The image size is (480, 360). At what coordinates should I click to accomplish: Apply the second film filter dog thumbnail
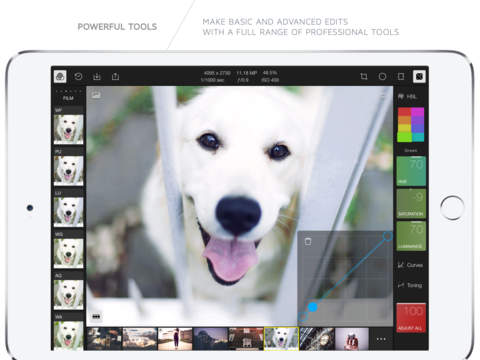(68, 171)
